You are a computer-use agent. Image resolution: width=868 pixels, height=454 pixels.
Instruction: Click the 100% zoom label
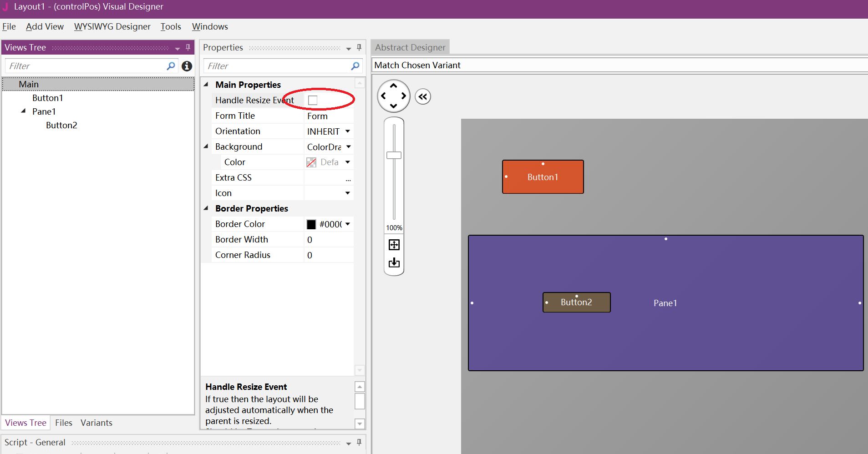394,227
